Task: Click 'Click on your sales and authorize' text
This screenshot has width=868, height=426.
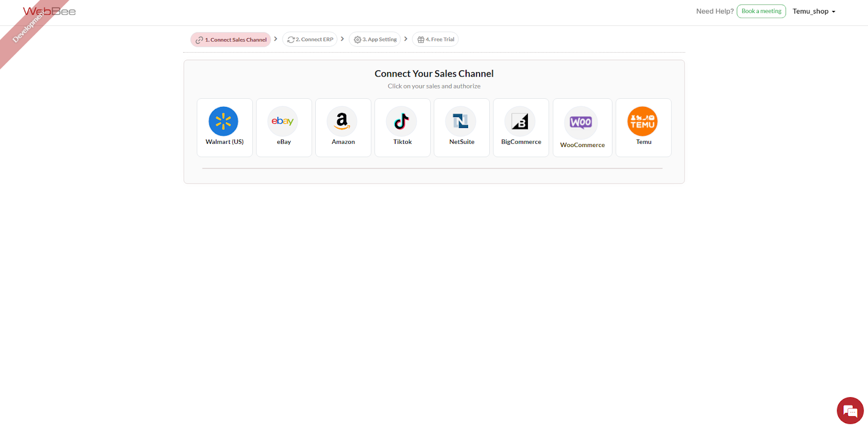Action: [434, 86]
